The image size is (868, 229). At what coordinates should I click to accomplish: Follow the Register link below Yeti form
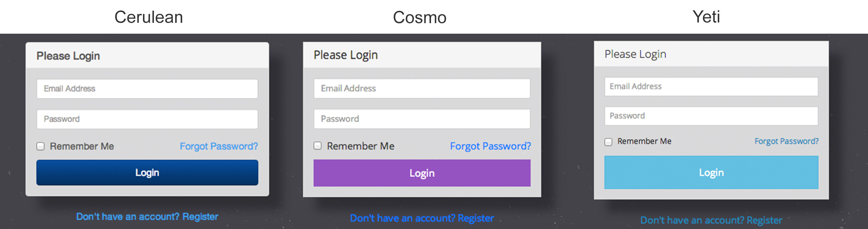pos(764,220)
